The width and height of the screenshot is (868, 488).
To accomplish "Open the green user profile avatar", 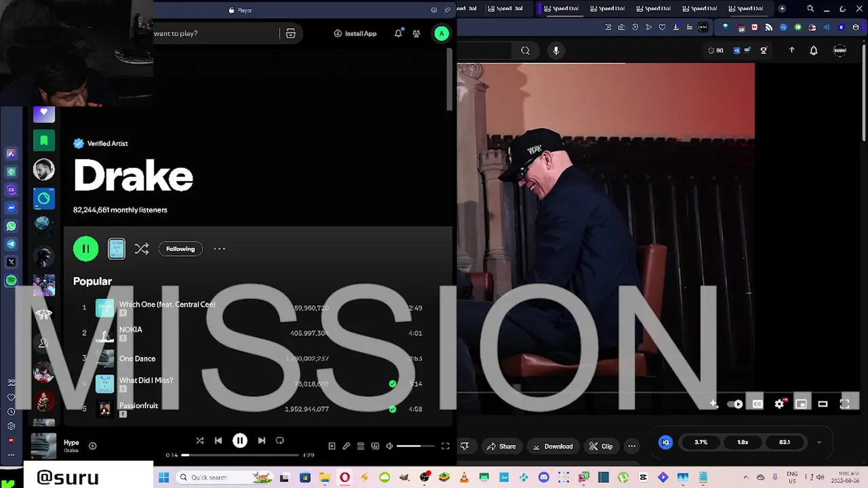I will (441, 33).
